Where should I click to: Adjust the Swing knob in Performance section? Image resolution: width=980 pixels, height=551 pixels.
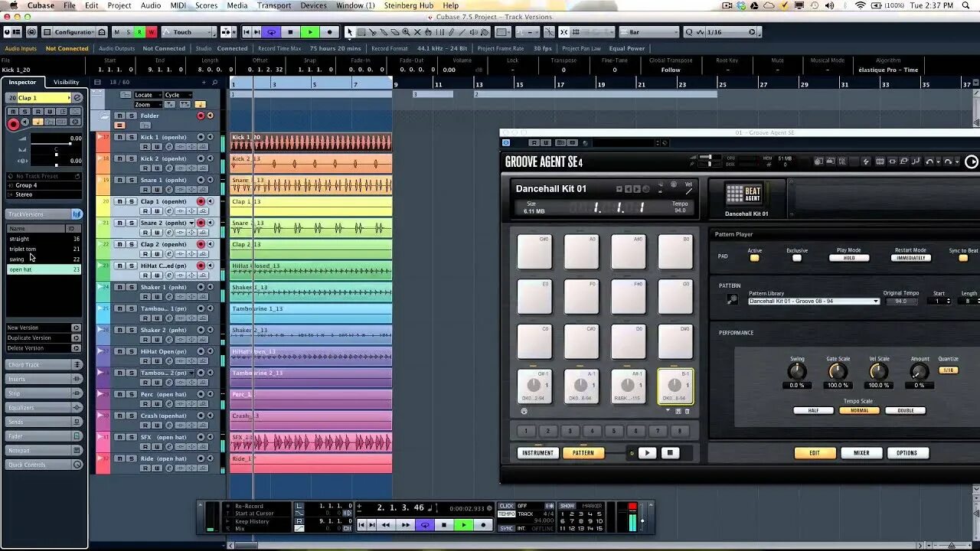(x=797, y=372)
